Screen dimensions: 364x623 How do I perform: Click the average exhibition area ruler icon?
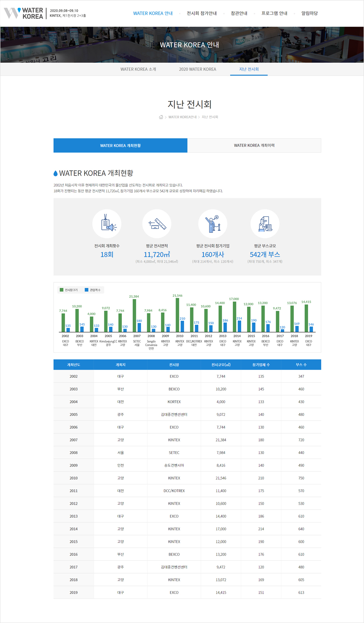click(x=157, y=224)
